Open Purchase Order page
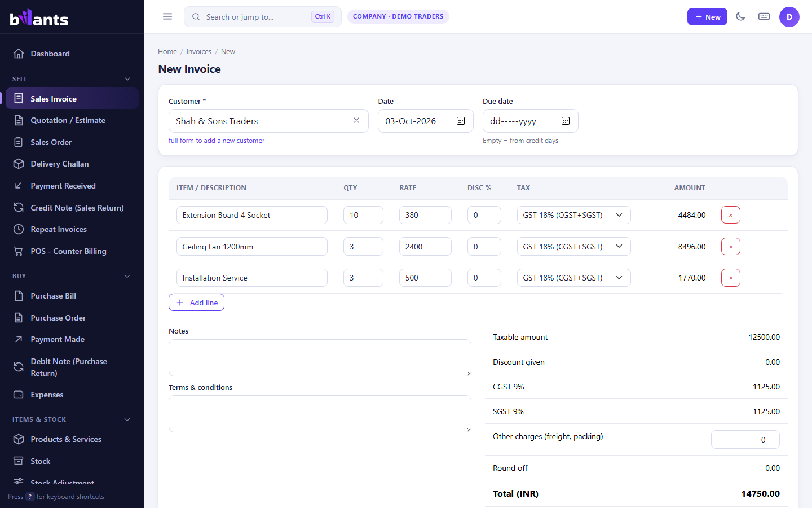 pos(72,318)
